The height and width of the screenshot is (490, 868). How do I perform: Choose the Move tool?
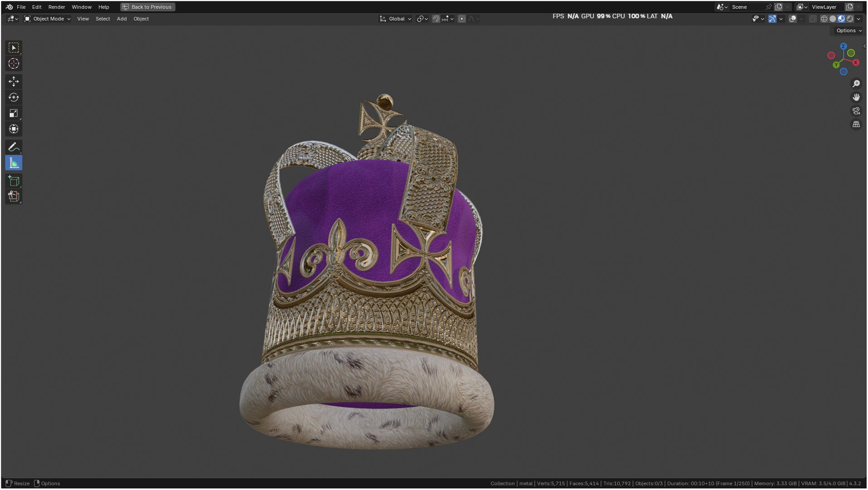[x=14, y=82]
